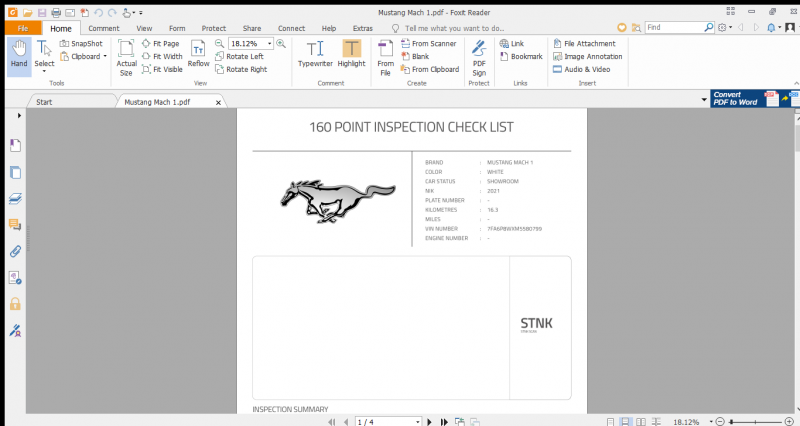
Task: Click the Find search field
Action: [x=674, y=28]
